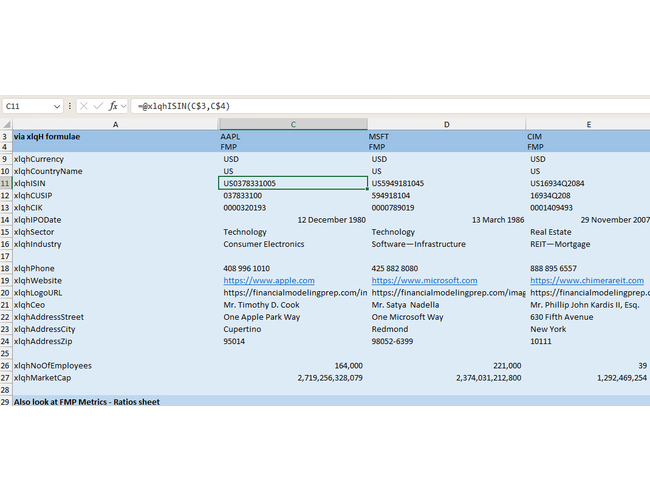Select the xlqhCIK label cell
The height and width of the screenshot is (500, 650).
pos(115,208)
